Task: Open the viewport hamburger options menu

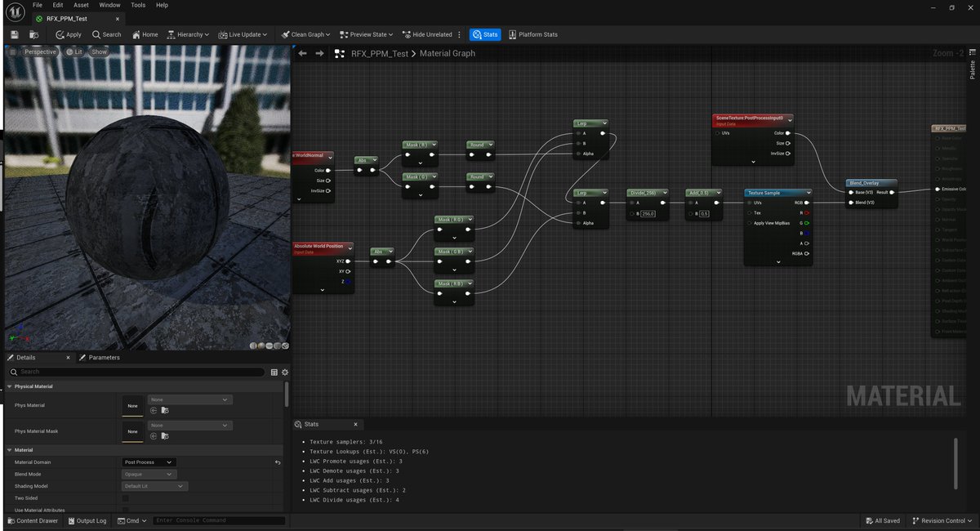Action: point(12,51)
